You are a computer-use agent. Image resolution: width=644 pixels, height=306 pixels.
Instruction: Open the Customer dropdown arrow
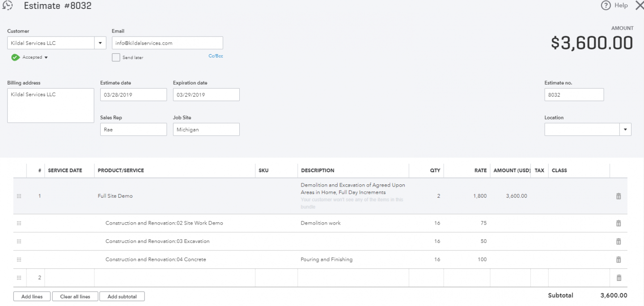coord(100,43)
